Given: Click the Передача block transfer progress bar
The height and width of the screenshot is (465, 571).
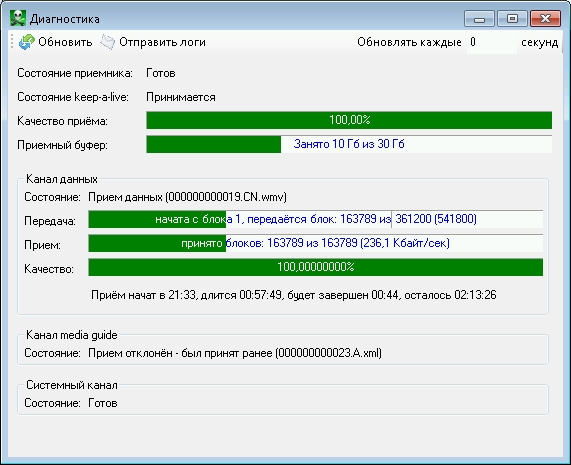Looking at the screenshot, I should [316, 219].
